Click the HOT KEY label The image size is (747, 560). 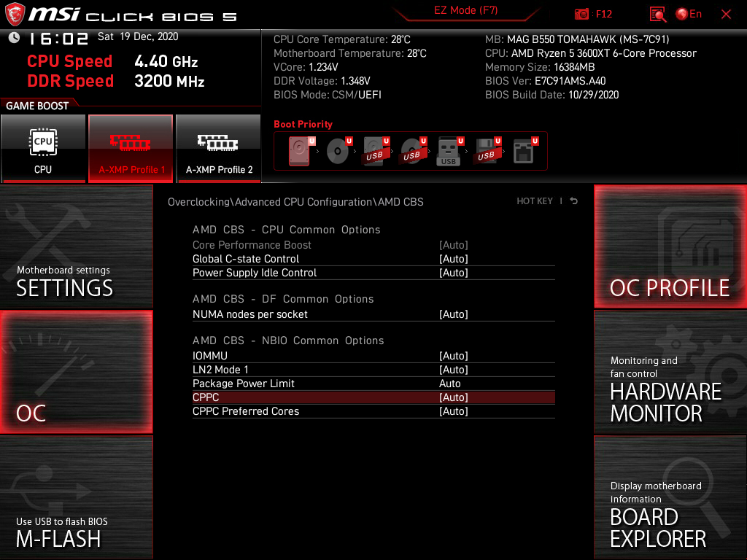point(535,201)
